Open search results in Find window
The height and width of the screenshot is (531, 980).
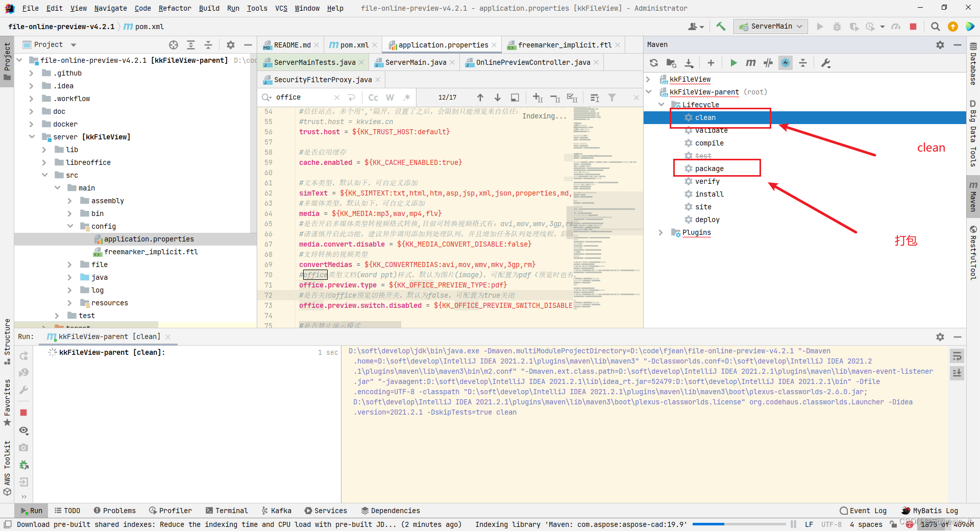point(515,98)
